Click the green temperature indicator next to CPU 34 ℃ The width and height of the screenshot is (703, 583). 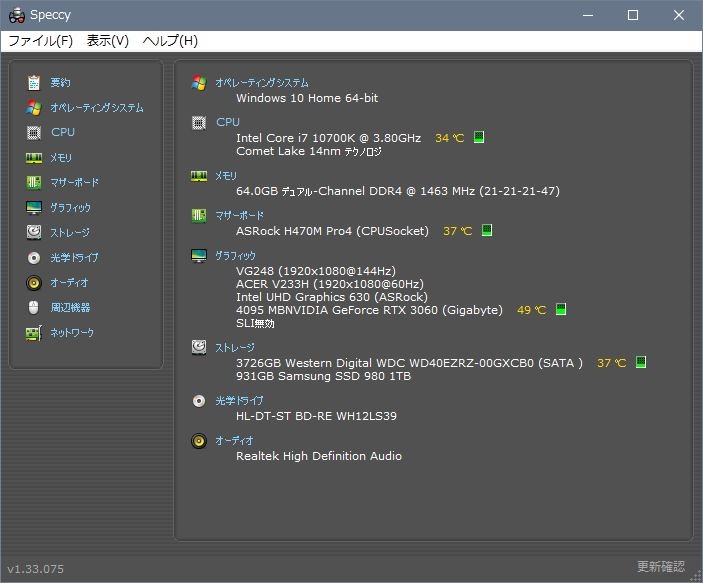tap(479, 137)
